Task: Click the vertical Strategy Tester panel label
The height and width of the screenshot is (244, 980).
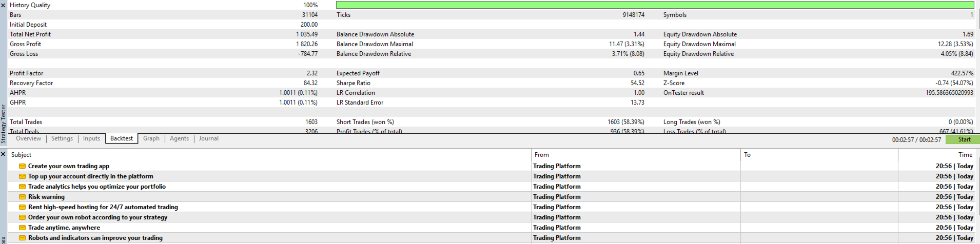Action: point(3,124)
